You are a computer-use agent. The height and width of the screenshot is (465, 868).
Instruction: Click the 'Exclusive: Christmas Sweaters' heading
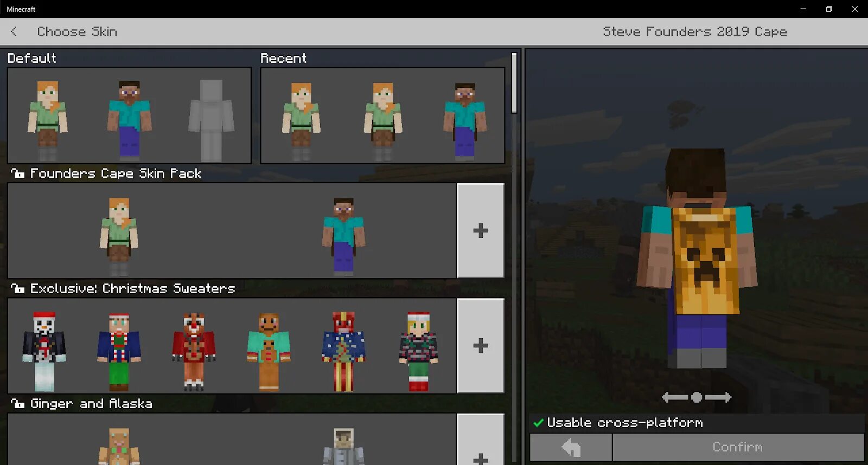point(132,288)
